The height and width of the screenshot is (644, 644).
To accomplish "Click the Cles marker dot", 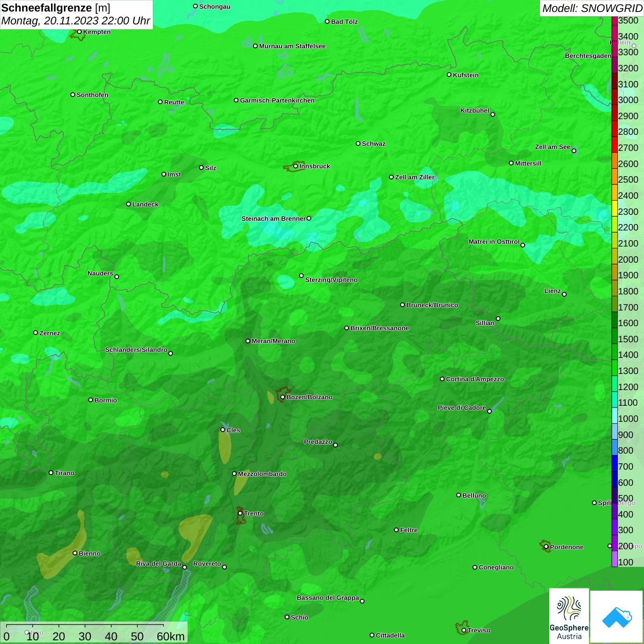I will (223, 430).
